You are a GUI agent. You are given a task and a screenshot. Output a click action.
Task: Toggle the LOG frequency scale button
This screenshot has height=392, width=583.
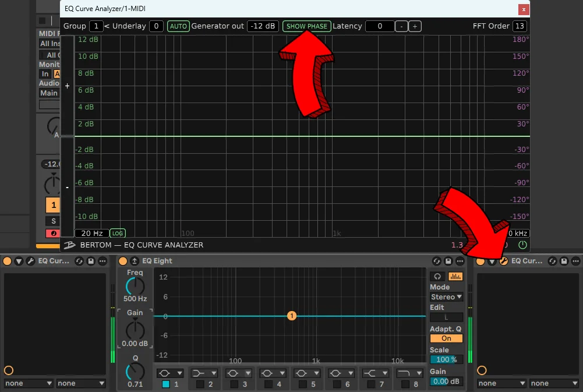(118, 232)
